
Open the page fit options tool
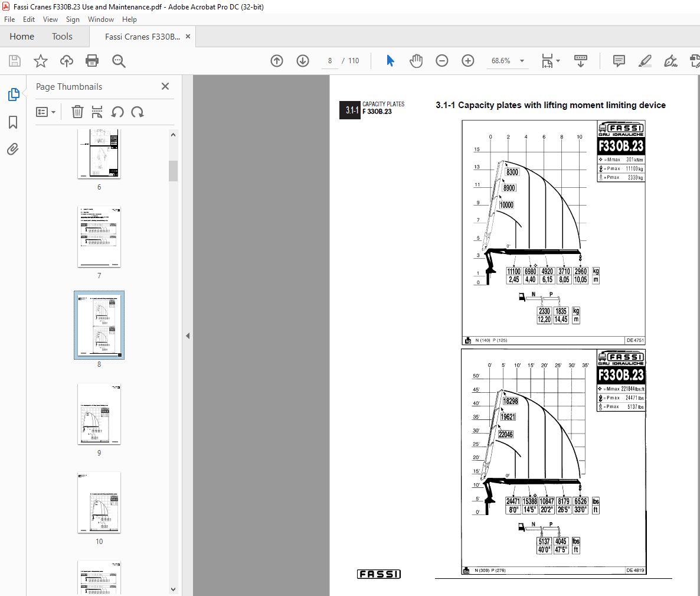[547, 61]
